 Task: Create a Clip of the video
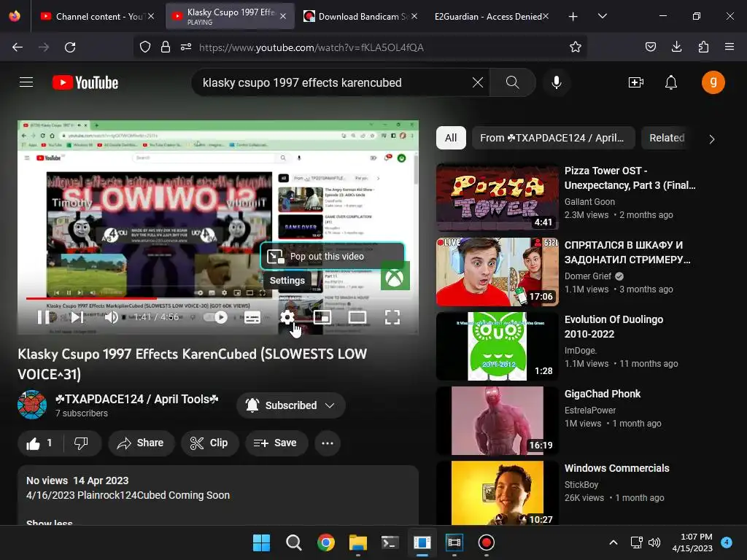click(209, 443)
